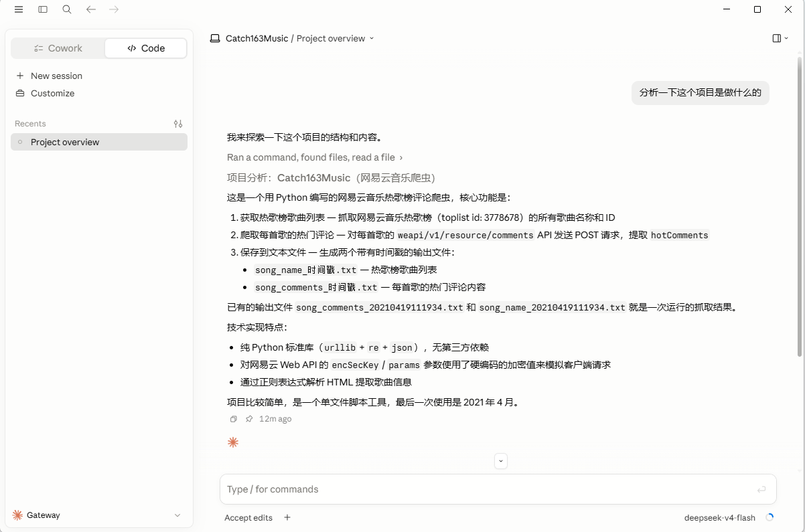Click the Recents section label
This screenshot has height=532, width=805.
pos(30,124)
